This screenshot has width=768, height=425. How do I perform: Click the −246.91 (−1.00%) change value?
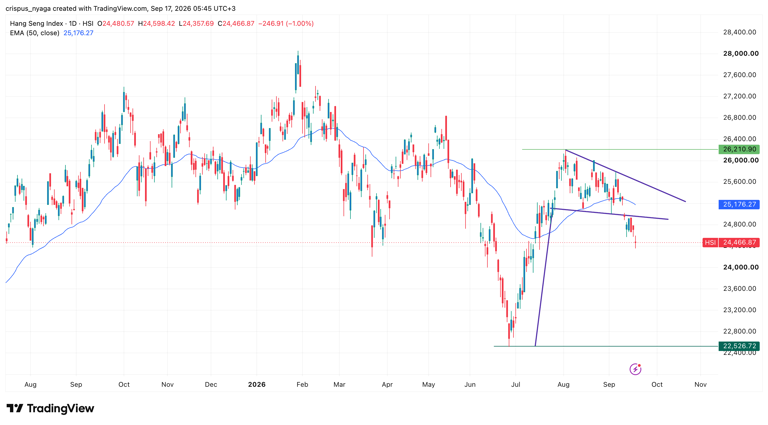click(286, 24)
